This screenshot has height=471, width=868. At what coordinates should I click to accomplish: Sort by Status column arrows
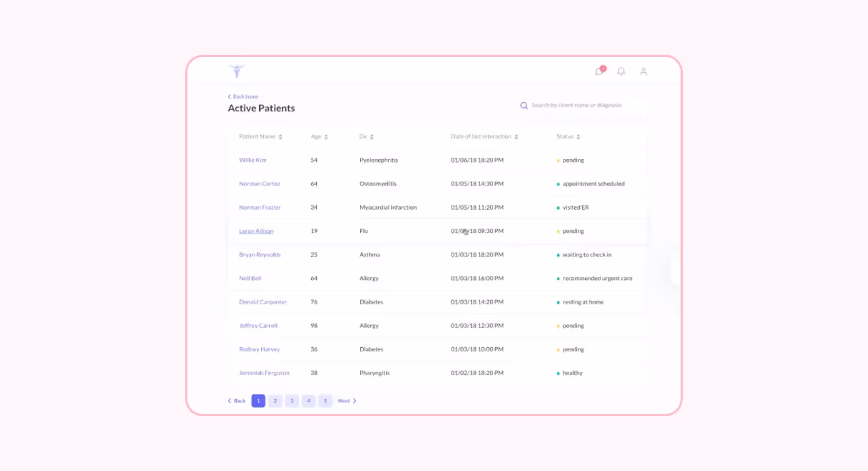click(578, 136)
